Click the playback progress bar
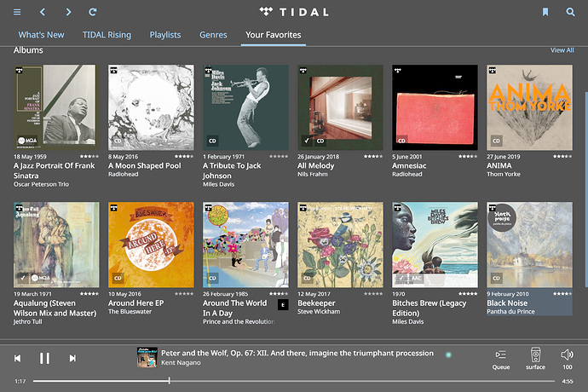Image resolution: width=588 pixels, height=392 pixels. coord(294,381)
